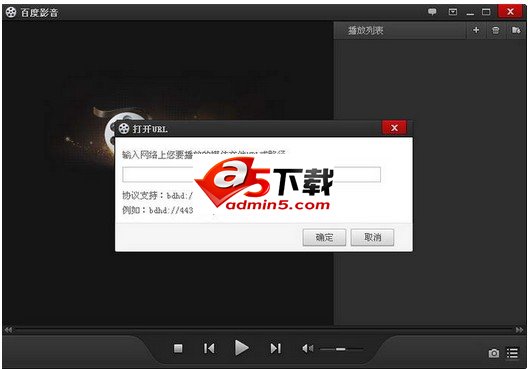The height and width of the screenshot is (369, 528).
Task: Click the 百度影音 film reel logo
Action: point(11,12)
